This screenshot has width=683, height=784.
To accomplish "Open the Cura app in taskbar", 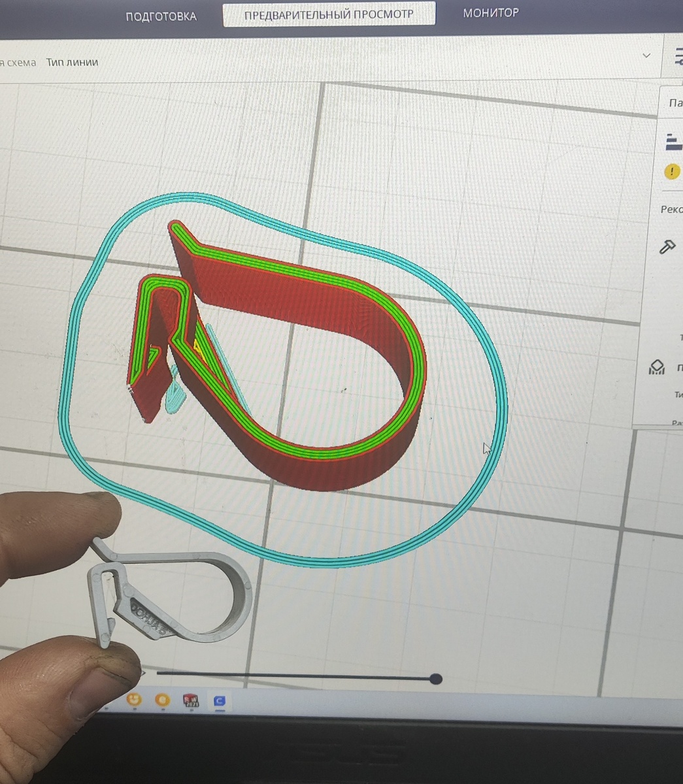I will pos(220,702).
